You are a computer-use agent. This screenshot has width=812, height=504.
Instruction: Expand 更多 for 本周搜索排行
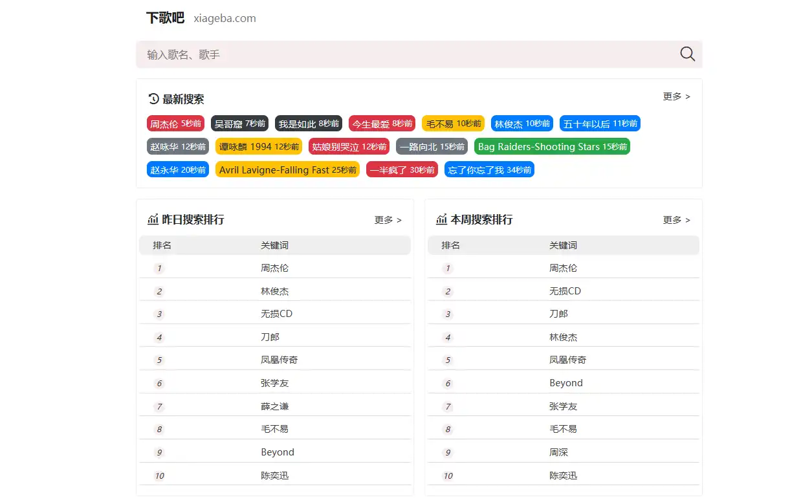[676, 220]
